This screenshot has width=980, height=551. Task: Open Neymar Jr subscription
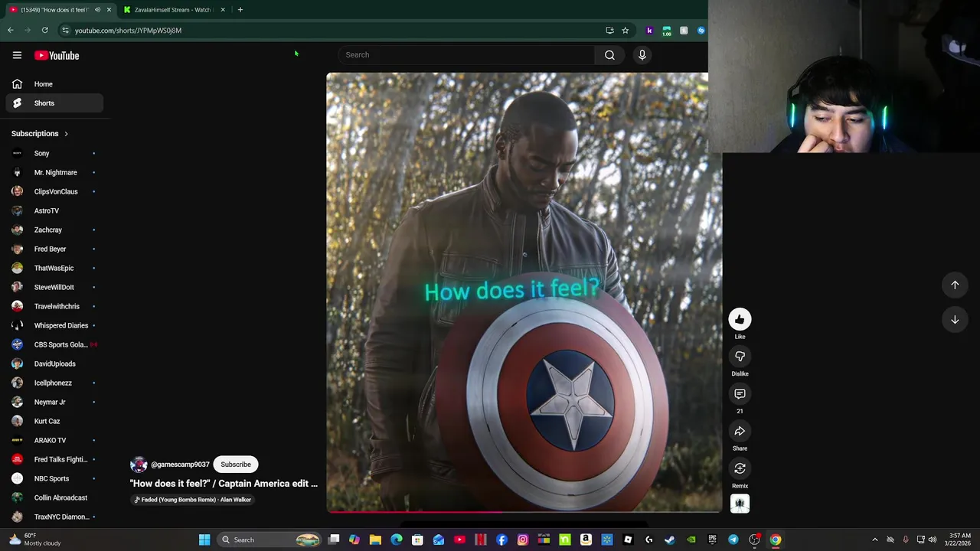[54, 402]
